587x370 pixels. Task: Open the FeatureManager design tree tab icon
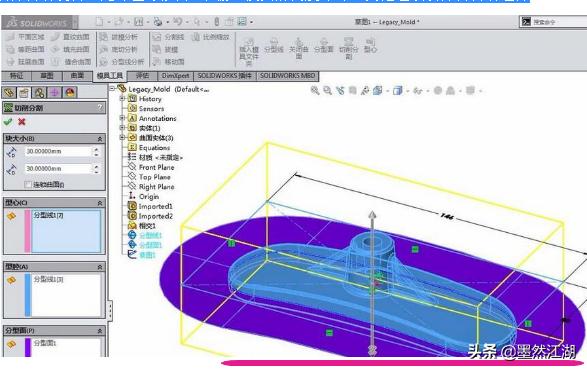[9, 92]
